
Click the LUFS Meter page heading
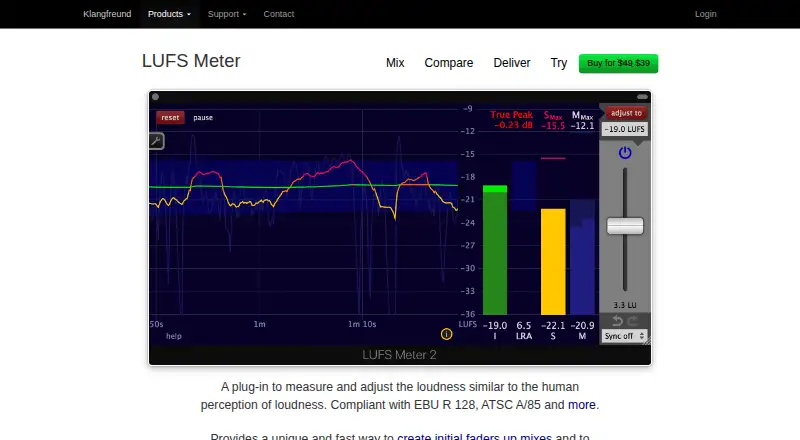coord(191,61)
